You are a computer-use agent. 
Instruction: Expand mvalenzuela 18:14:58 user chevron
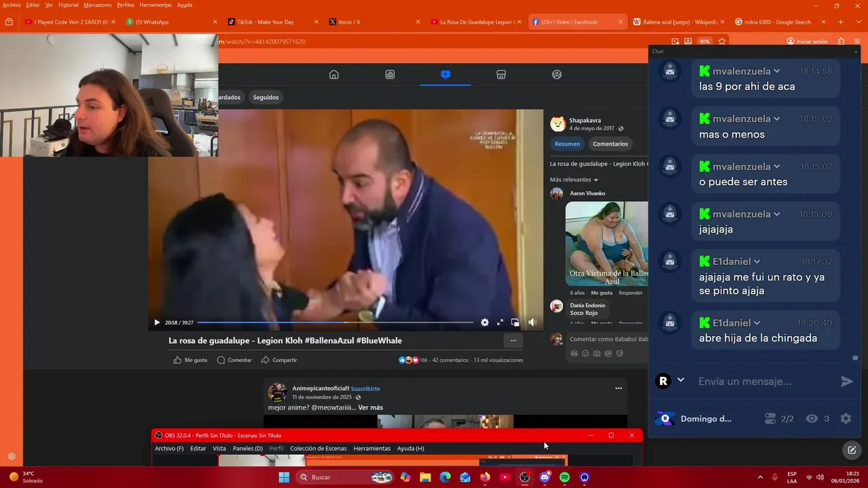pyautogui.click(x=776, y=71)
